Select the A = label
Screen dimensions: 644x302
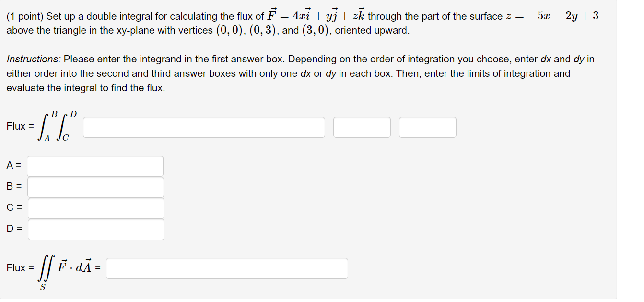tap(13, 165)
